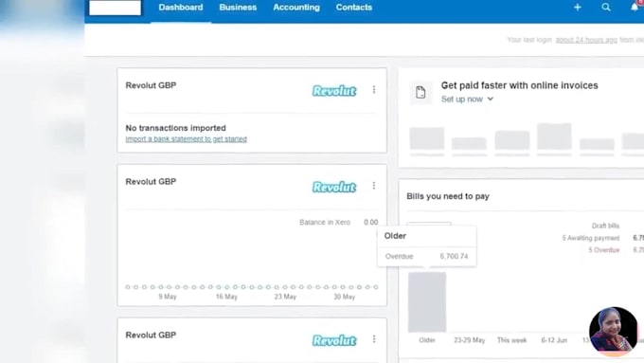Image resolution: width=644 pixels, height=363 pixels.
Task: Click 'Import a bank statement to get started' link
Action: (186, 139)
